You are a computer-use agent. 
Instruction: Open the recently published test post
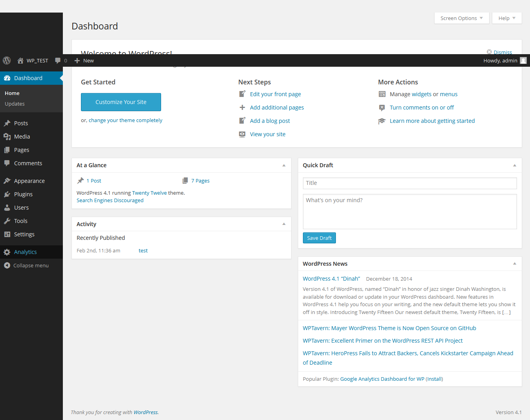click(x=143, y=250)
